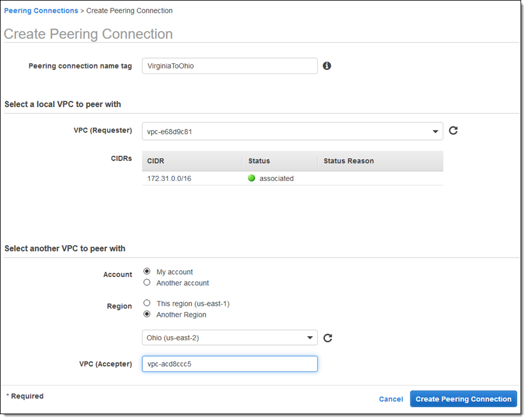Select This region (us-east-1) radio button
527x420 pixels.
(x=147, y=303)
